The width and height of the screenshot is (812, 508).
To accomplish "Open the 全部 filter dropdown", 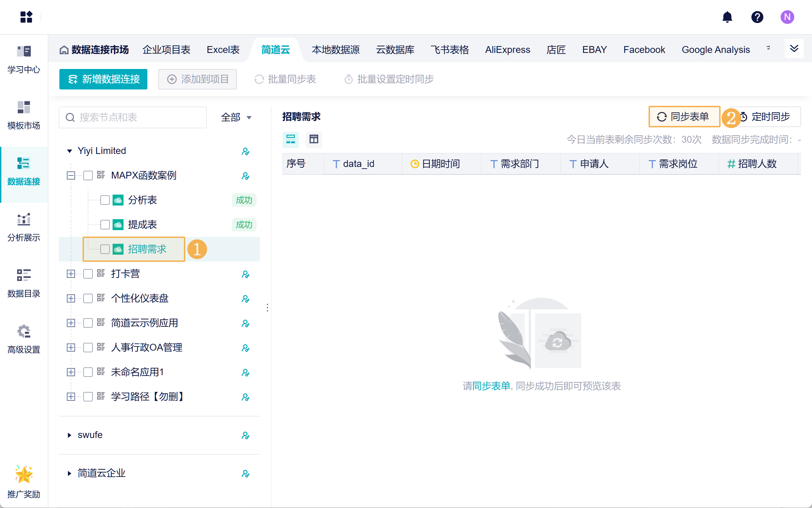I will click(x=236, y=117).
